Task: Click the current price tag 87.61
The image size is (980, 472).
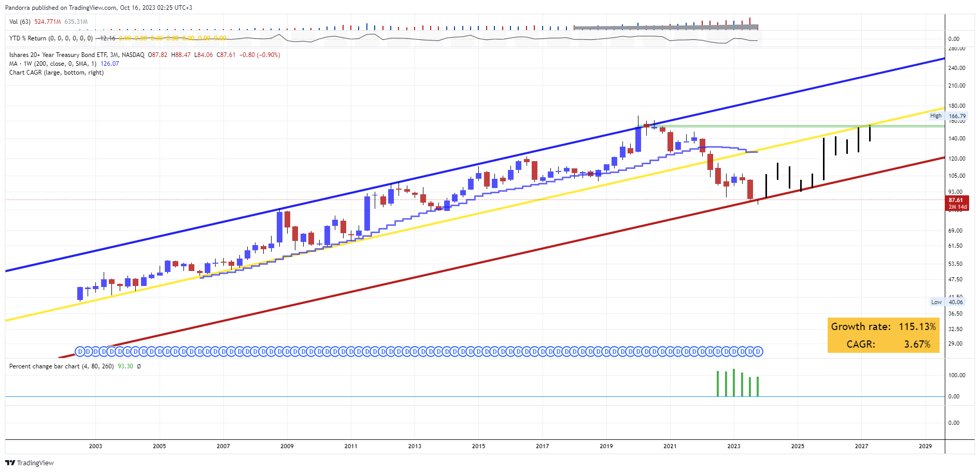Action: pos(958,200)
